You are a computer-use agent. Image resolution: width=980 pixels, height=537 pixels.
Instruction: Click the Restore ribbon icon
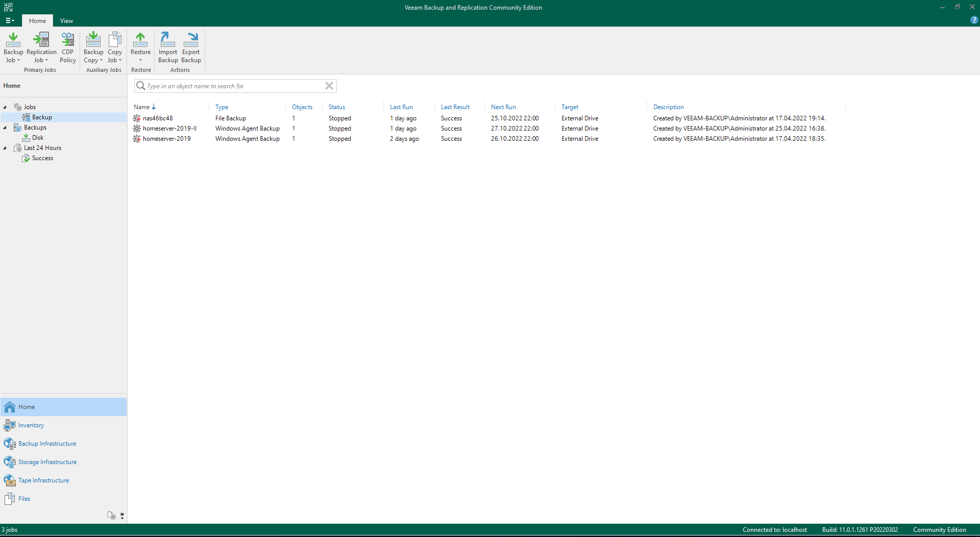pos(140,39)
